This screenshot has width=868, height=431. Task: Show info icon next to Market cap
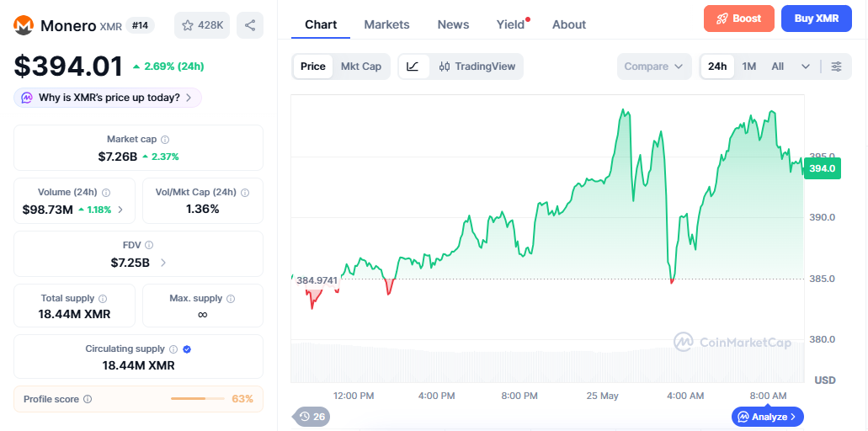(x=165, y=140)
